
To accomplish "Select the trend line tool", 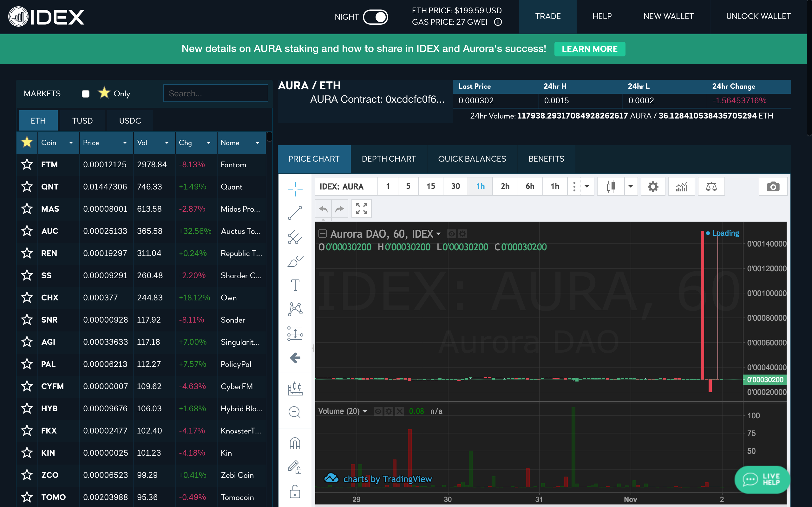I will [x=295, y=213].
